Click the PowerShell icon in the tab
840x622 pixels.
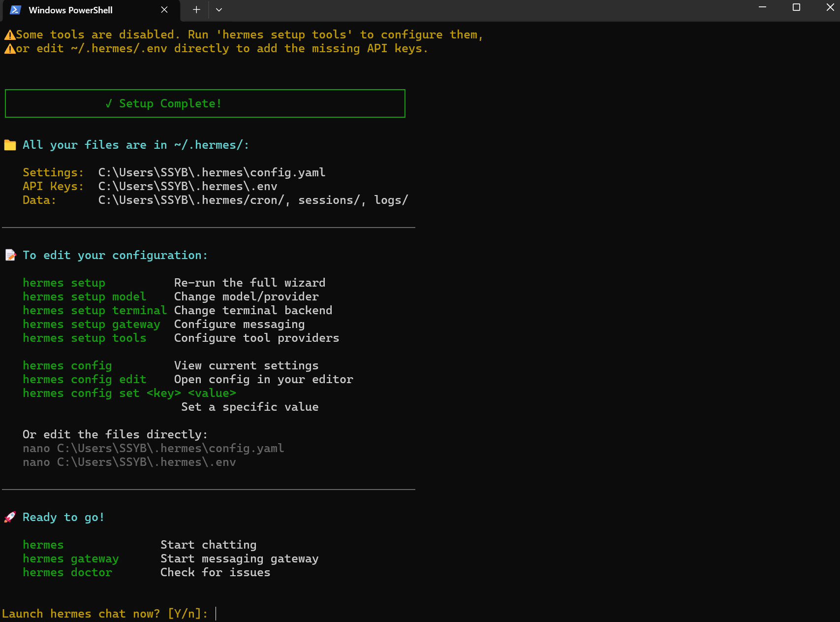[15, 10]
